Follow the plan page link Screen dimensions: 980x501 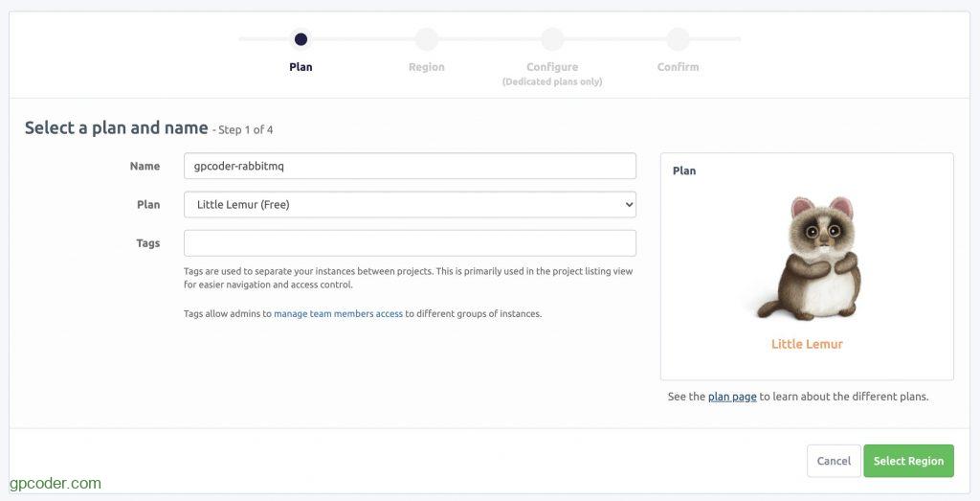[x=732, y=397]
